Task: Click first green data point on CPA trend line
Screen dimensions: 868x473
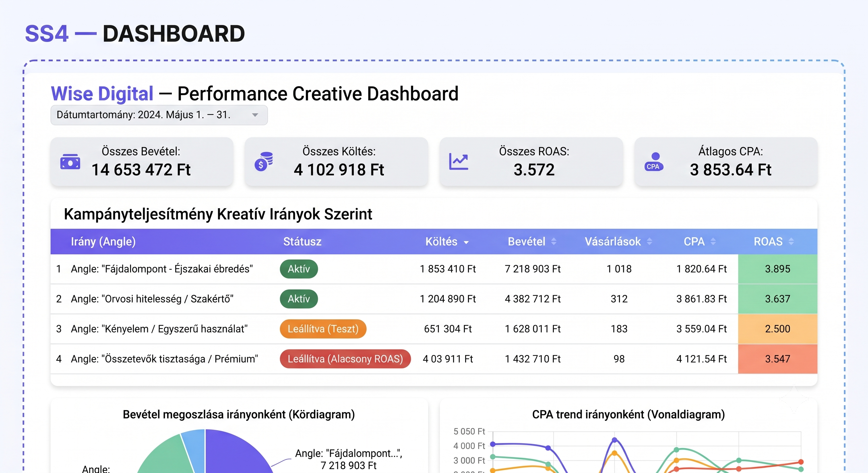Action: click(x=493, y=457)
